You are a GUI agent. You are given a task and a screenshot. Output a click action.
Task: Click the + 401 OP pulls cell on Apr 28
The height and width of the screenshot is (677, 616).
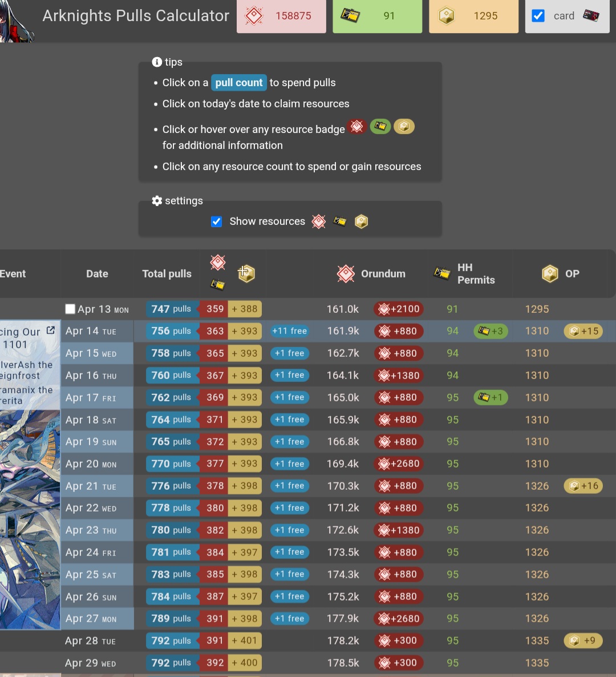click(x=245, y=640)
